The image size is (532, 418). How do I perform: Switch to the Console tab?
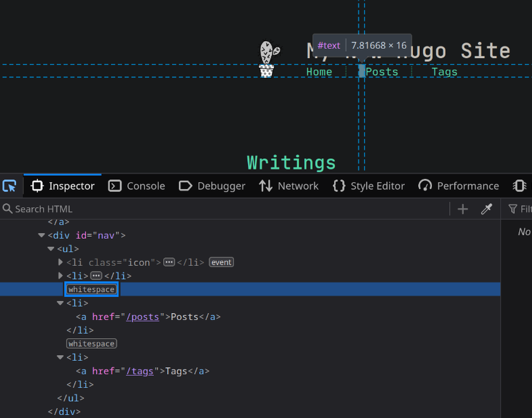136,186
